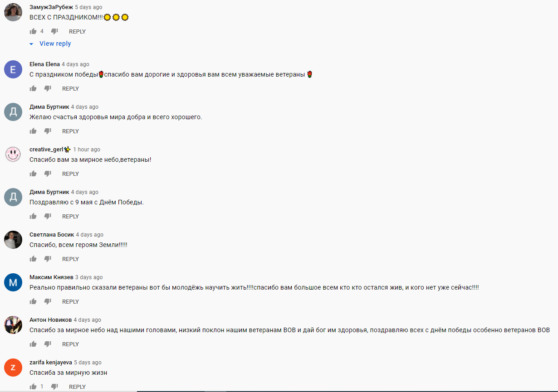Click creative_gerl's smiley avatar
558x392 pixels.
tap(13, 155)
